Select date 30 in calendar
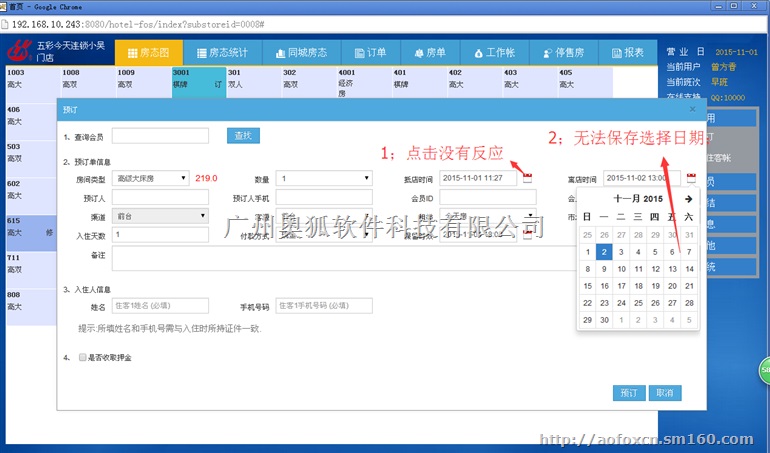 pos(604,320)
